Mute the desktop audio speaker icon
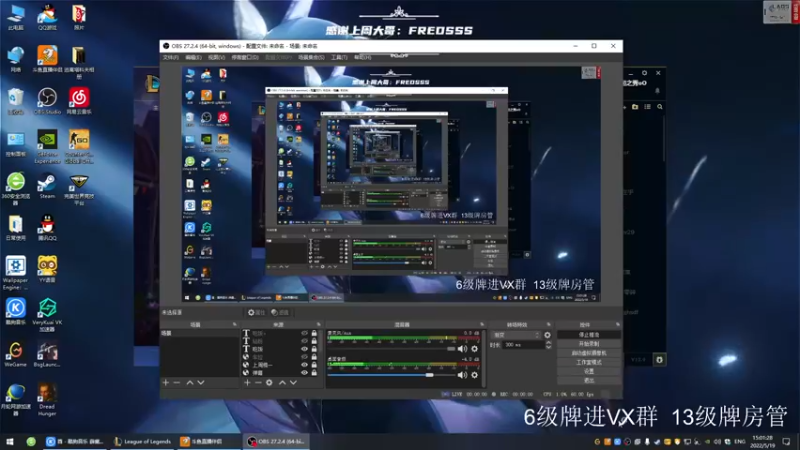 pyautogui.click(x=462, y=375)
